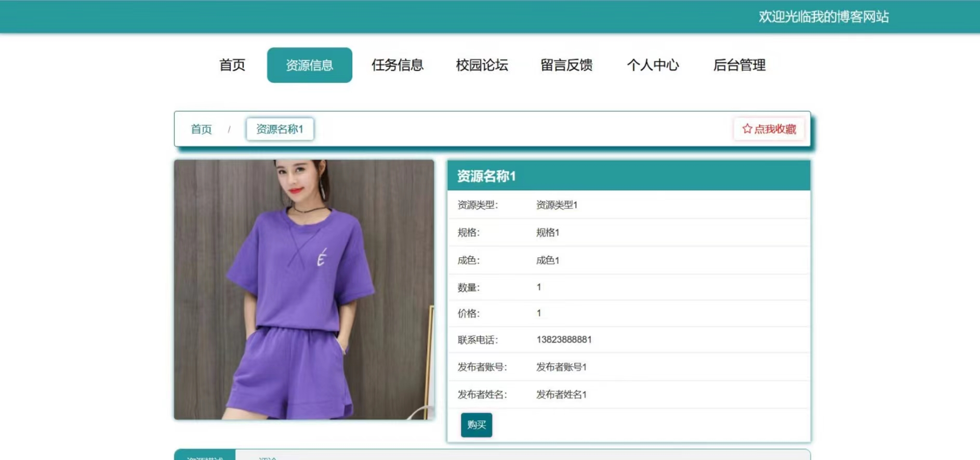
Task: Navigate to 个人中心
Action: coord(653,65)
